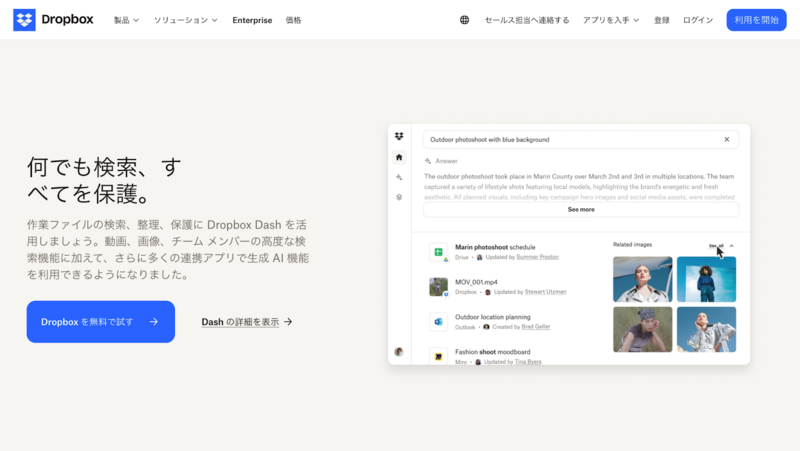Click the Dash sidebar sparkle icon
This screenshot has width=800, height=451.
399,177
